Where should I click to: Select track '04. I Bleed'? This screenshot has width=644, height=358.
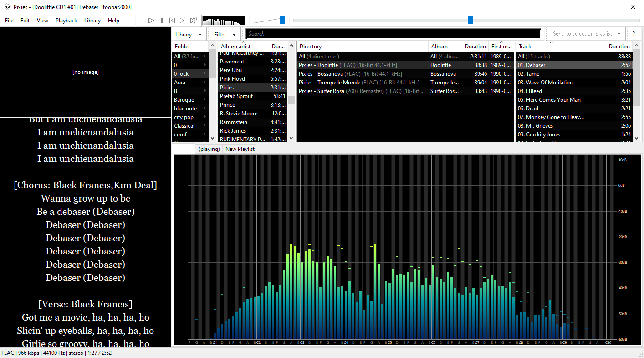tap(574, 91)
